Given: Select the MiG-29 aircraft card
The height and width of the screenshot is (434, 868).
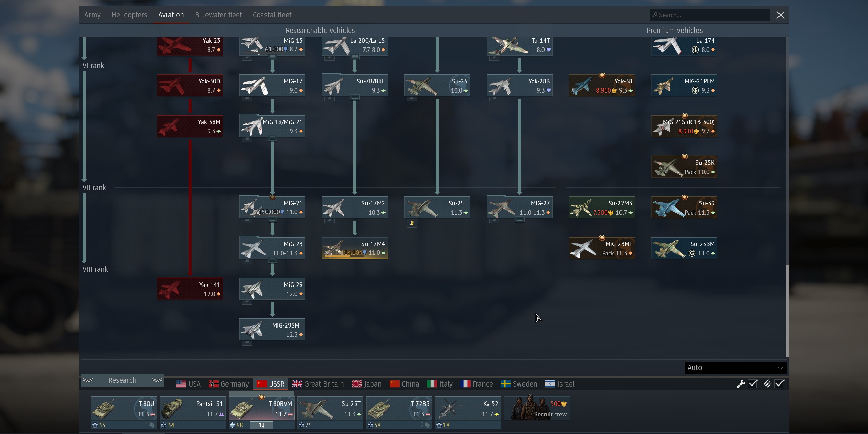Looking at the screenshot, I should pyautogui.click(x=272, y=289).
